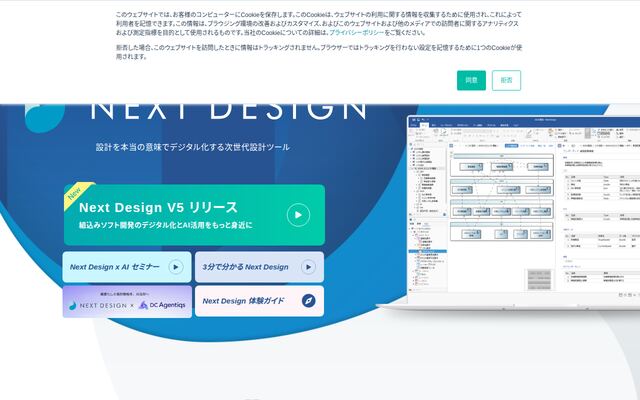Click the compass icon on the 体験ガイド card

tap(309, 301)
